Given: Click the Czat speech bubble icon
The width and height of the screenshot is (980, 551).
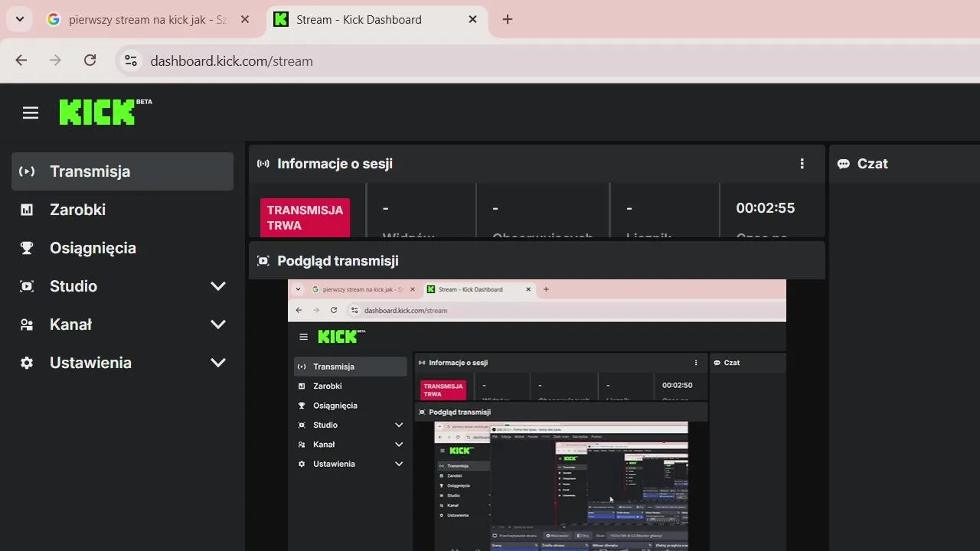Looking at the screenshot, I should [844, 164].
